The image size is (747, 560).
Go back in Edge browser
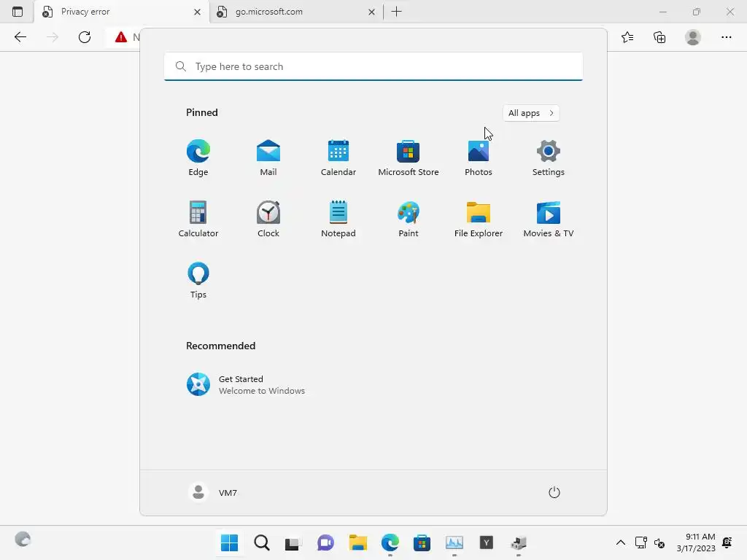coord(20,37)
